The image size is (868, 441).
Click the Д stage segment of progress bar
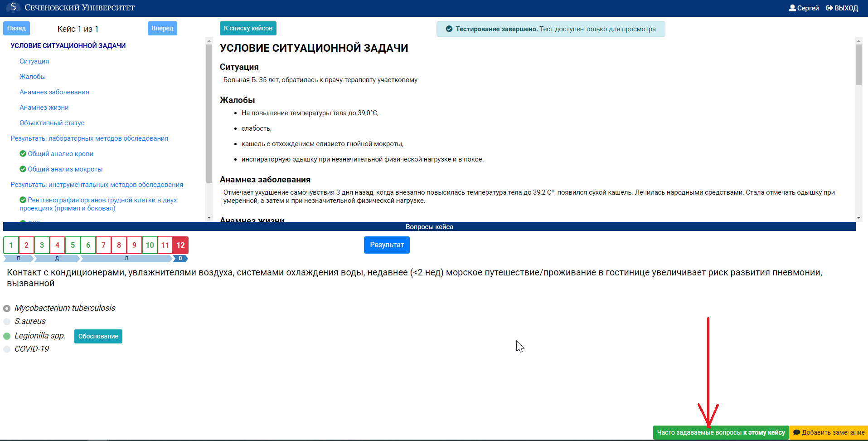[57, 259]
